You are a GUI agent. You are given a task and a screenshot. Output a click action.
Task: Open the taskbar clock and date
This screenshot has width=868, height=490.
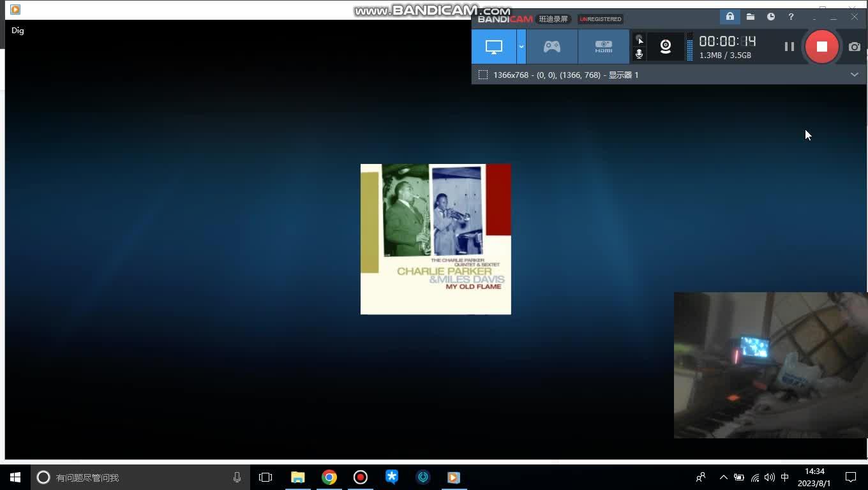(814, 477)
